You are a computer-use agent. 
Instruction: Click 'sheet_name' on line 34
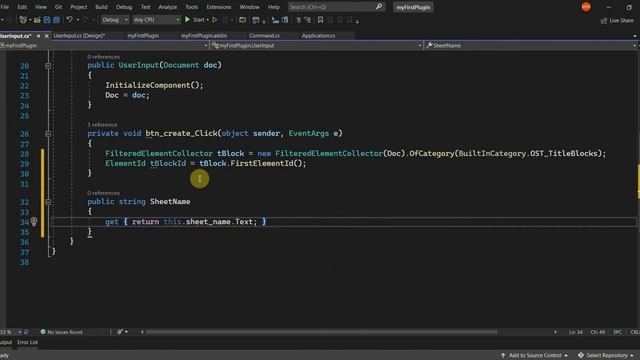pos(208,222)
